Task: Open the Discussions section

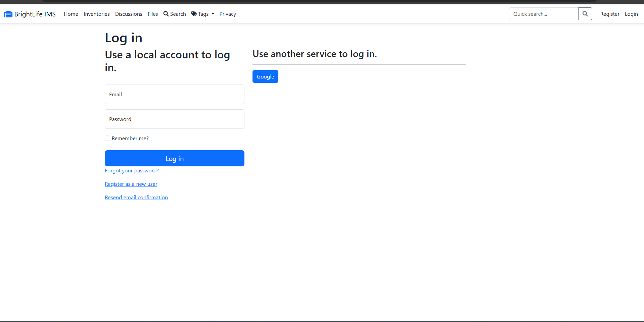Action: click(129, 14)
